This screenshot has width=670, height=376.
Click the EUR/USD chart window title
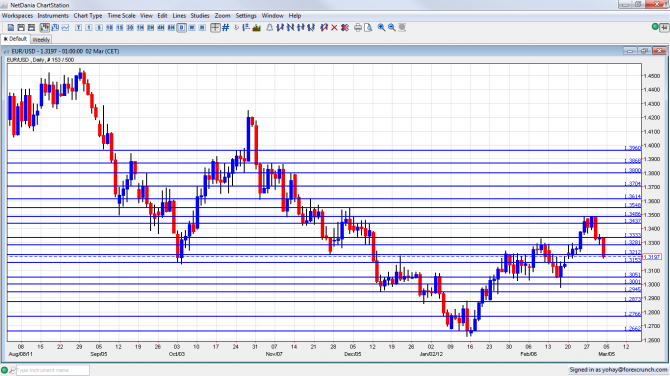tap(65, 51)
